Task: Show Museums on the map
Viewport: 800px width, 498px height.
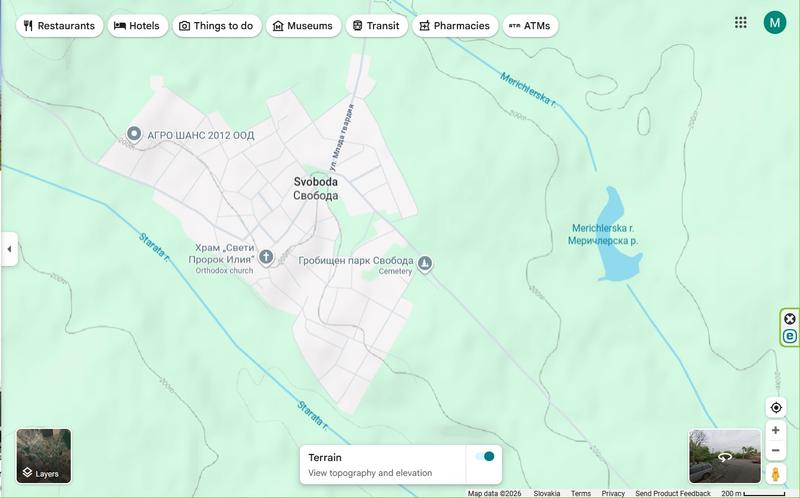Action: point(303,26)
